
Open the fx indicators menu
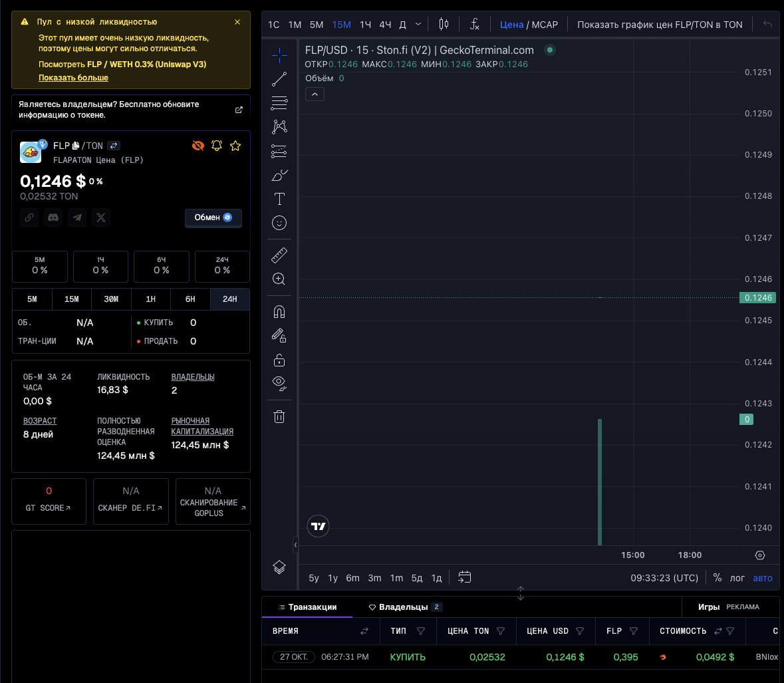click(x=475, y=24)
